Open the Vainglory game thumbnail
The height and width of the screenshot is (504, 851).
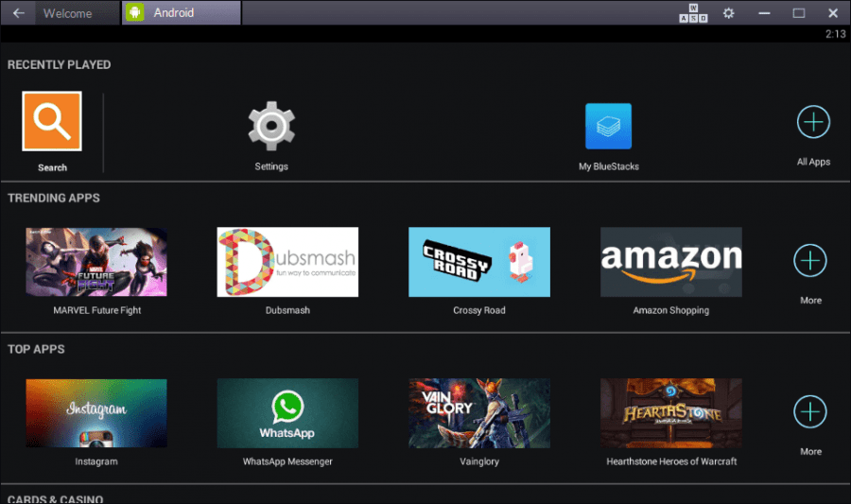(x=479, y=413)
